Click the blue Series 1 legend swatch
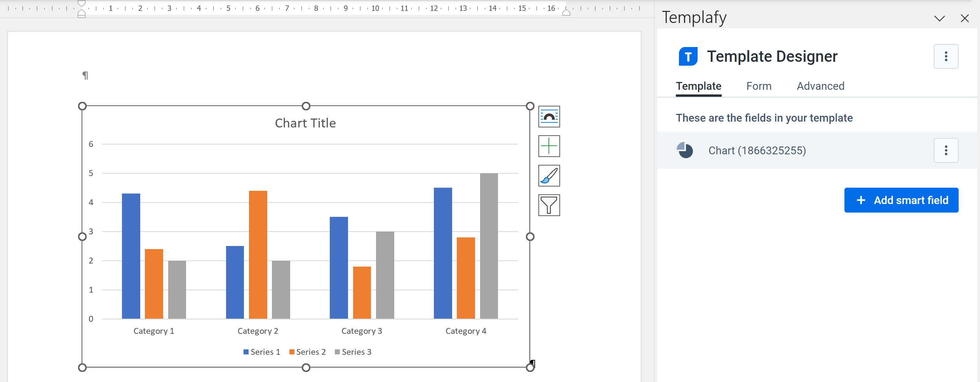The image size is (980, 382). pos(245,352)
